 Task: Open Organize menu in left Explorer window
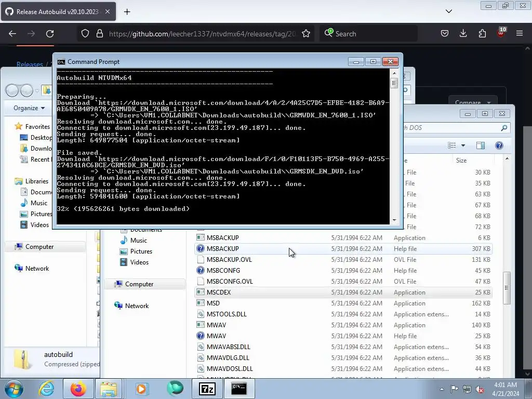pos(29,108)
